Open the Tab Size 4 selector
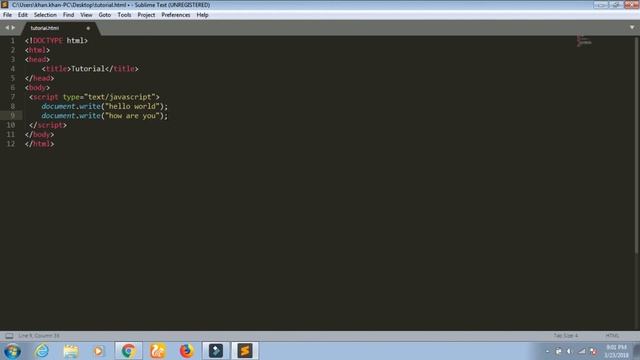The height and width of the screenshot is (360, 640). (x=565, y=336)
